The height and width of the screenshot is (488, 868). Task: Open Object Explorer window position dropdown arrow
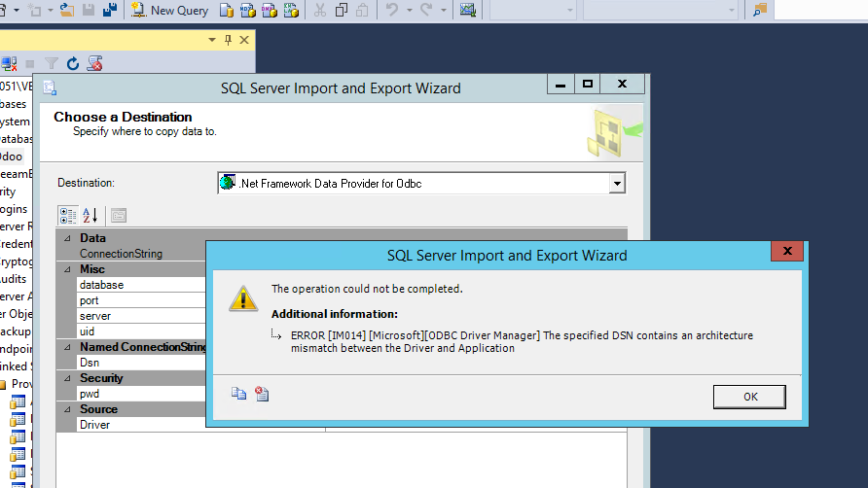click(x=212, y=40)
